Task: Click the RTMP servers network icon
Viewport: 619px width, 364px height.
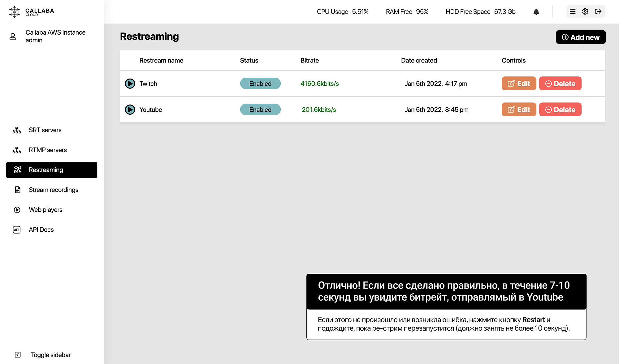Action: [x=17, y=150]
